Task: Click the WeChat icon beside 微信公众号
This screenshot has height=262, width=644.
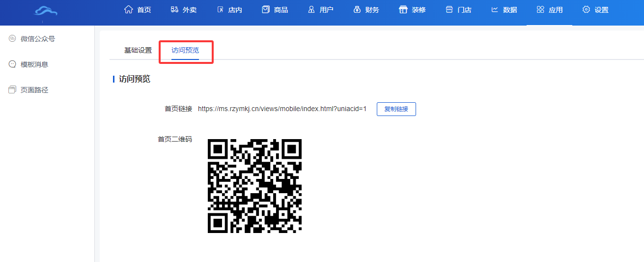Action: pyautogui.click(x=13, y=38)
